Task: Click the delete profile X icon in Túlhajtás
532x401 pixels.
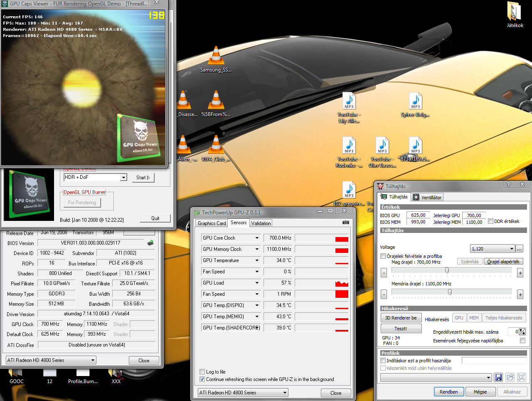Action: [522, 377]
